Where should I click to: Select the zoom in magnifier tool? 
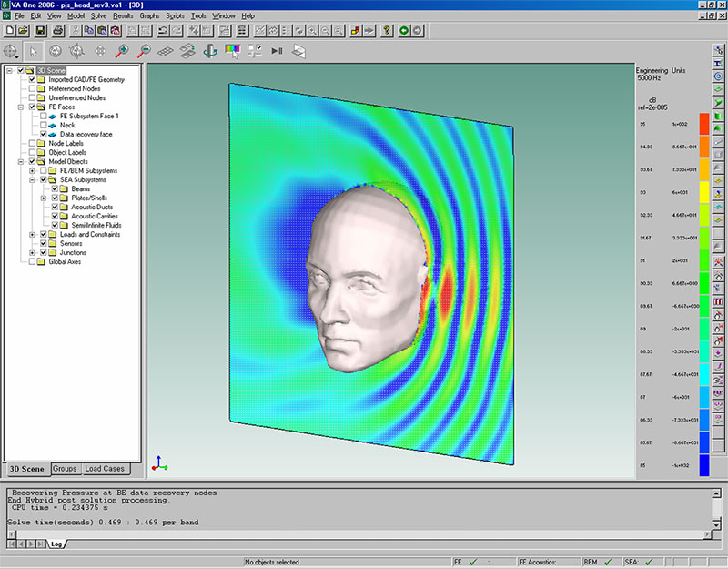[x=122, y=51]
